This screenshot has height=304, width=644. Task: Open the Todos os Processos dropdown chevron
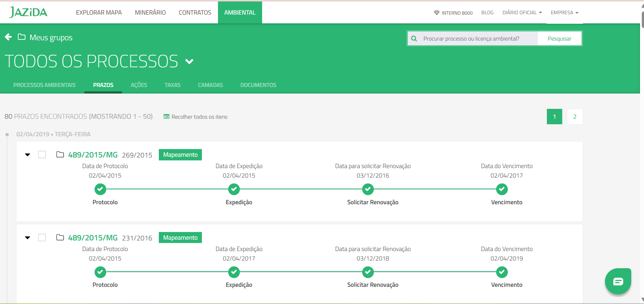[189, 61]
